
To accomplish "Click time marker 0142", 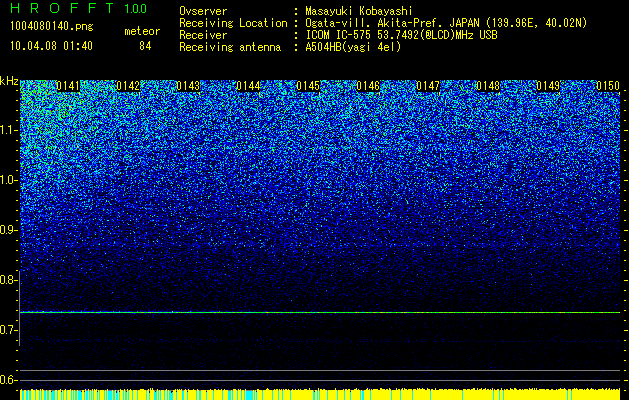I will (128, 86).
